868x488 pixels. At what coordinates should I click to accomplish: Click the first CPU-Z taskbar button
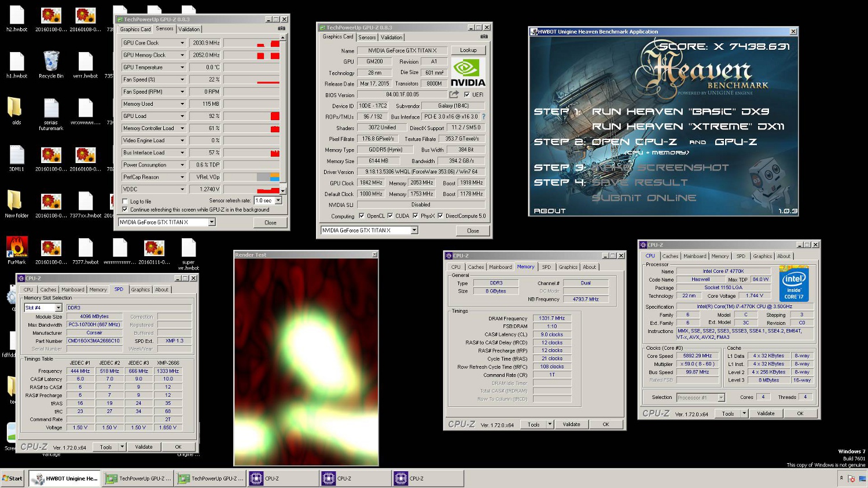pos(284,478)
